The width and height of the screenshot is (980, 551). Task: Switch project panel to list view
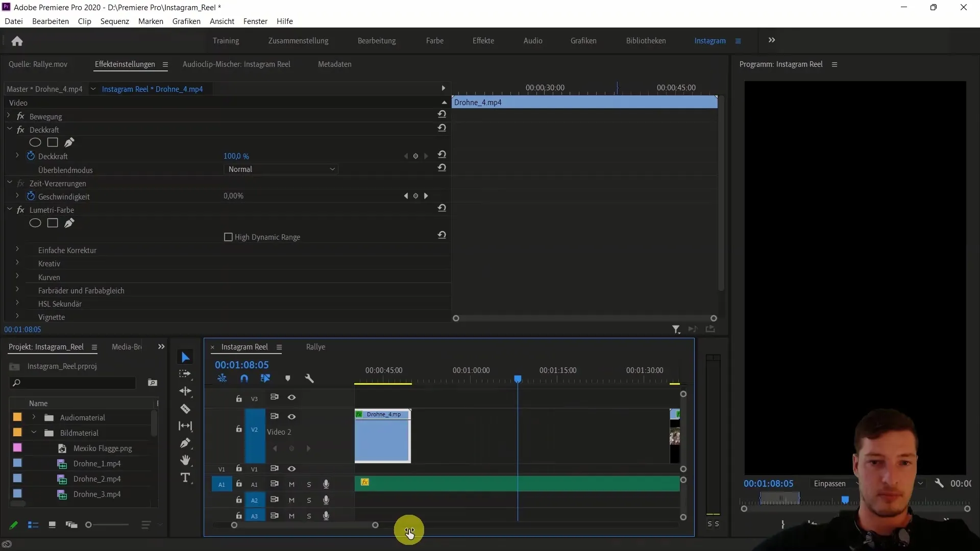(x=33, y=525)
